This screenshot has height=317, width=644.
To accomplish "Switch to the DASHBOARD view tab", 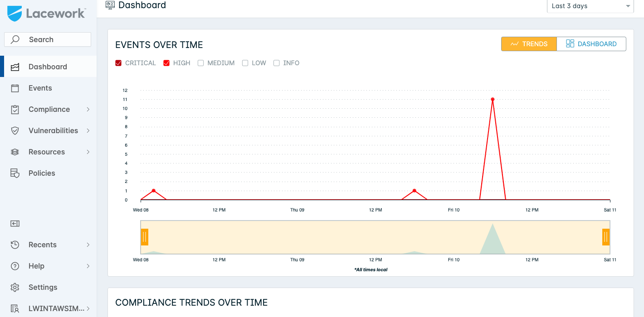I will 591,44.
